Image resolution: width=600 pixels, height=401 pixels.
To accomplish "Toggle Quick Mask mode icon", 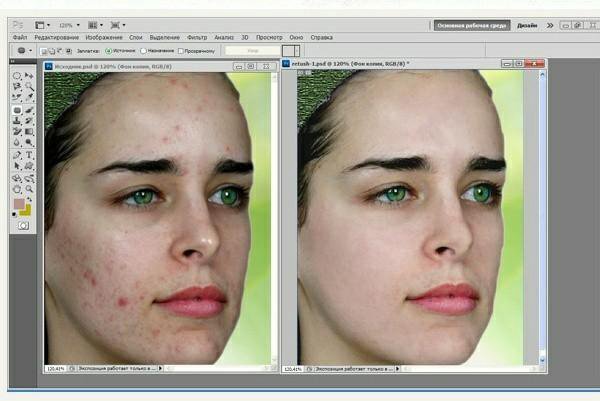I will coord(23,226).
